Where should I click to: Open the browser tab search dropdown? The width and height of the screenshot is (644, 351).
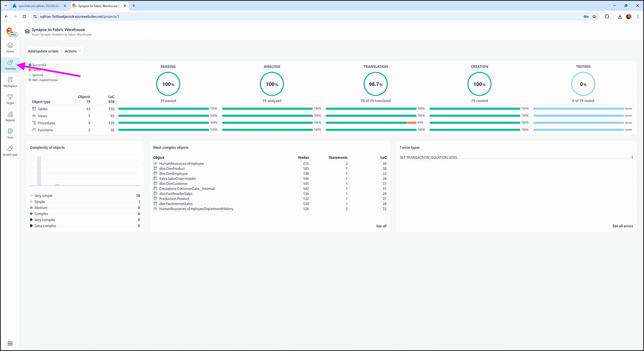[6, 6]
